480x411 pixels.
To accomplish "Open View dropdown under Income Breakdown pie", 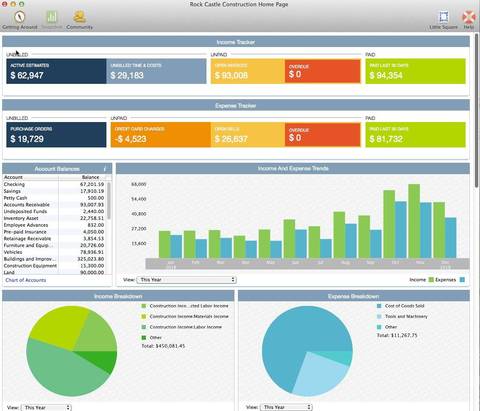I will [x=46, y=407].
